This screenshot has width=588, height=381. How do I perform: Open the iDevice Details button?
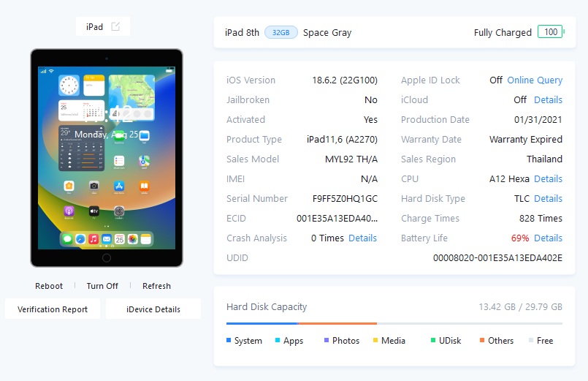click(x=153, y=309)
